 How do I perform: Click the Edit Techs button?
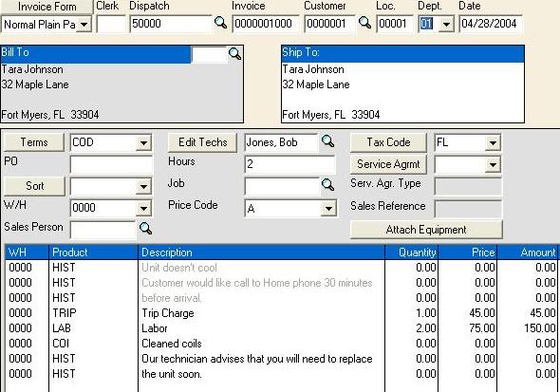tap(202, 142)
